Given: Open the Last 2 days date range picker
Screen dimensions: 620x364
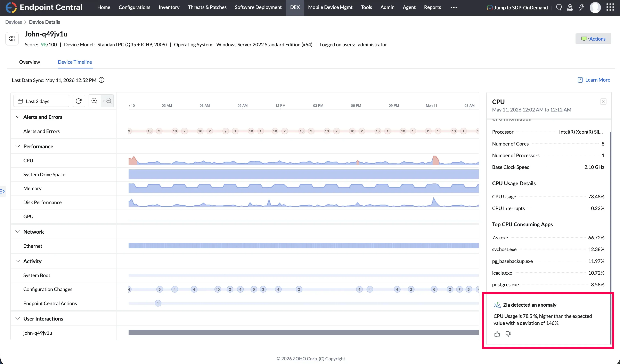Looking at the screenshot, I should click(41, 101).
